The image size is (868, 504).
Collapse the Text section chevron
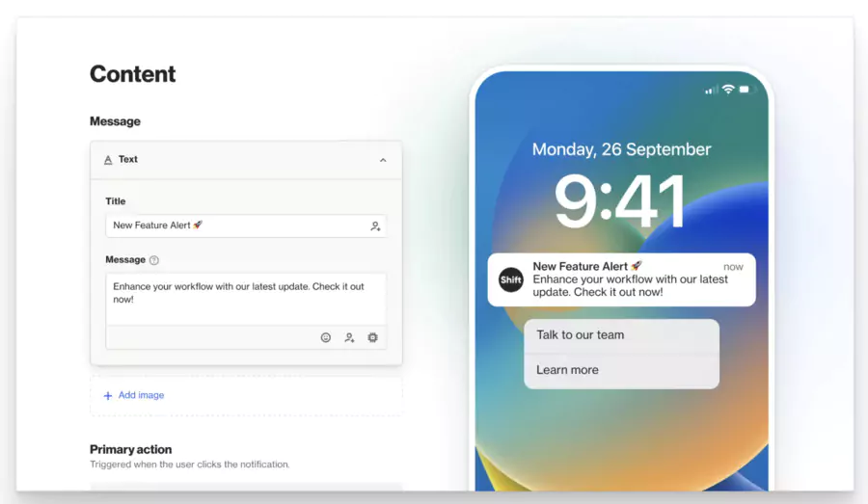383,160
